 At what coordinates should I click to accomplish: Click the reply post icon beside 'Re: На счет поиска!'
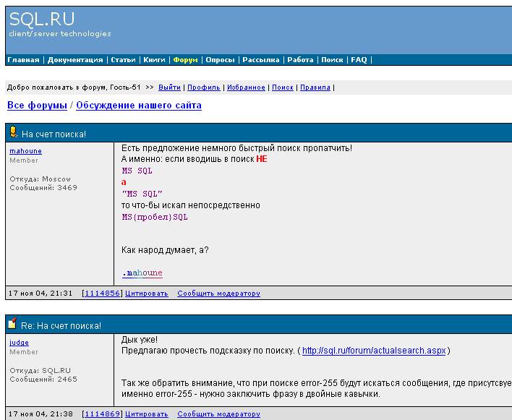point(13,325)
